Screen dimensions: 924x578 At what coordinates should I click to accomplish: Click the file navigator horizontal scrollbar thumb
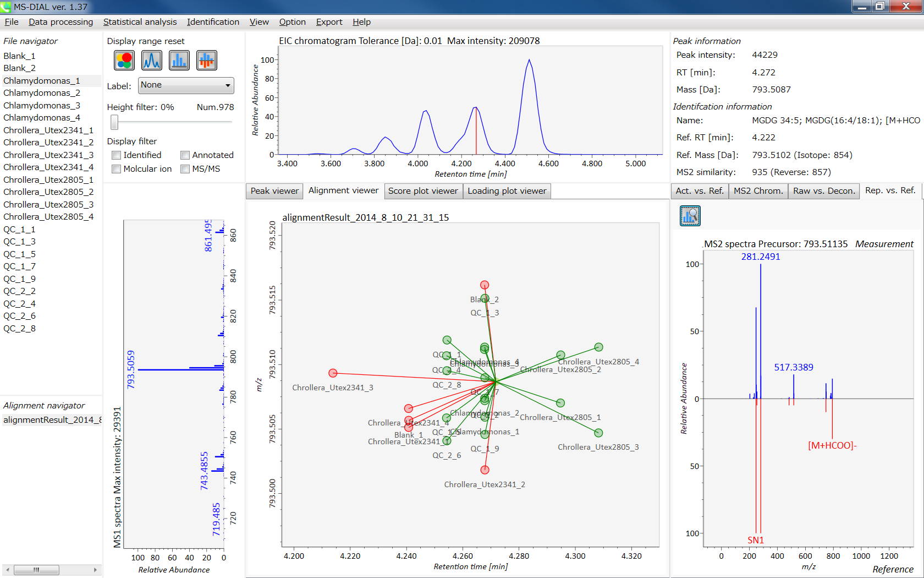coord(36,570)
